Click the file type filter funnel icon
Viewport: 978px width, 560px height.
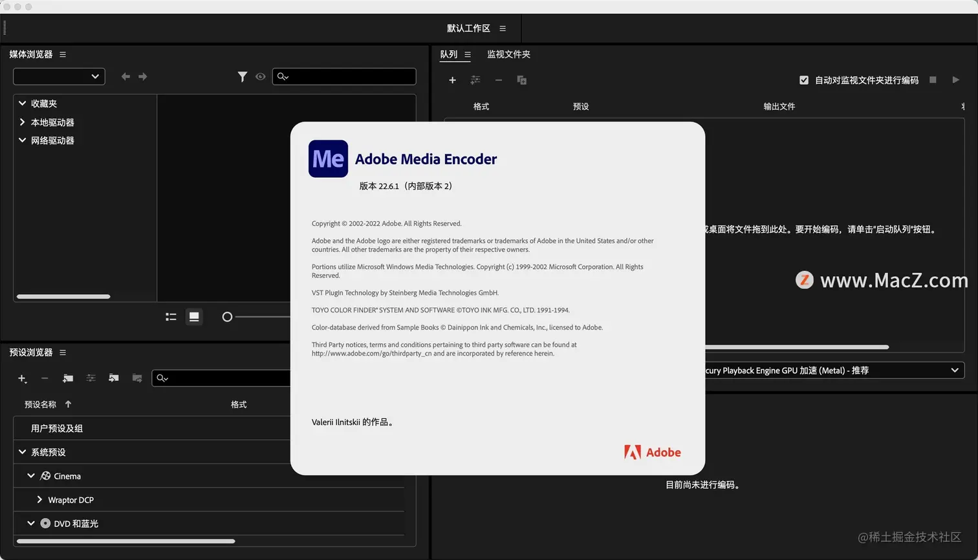click(243, 76)
